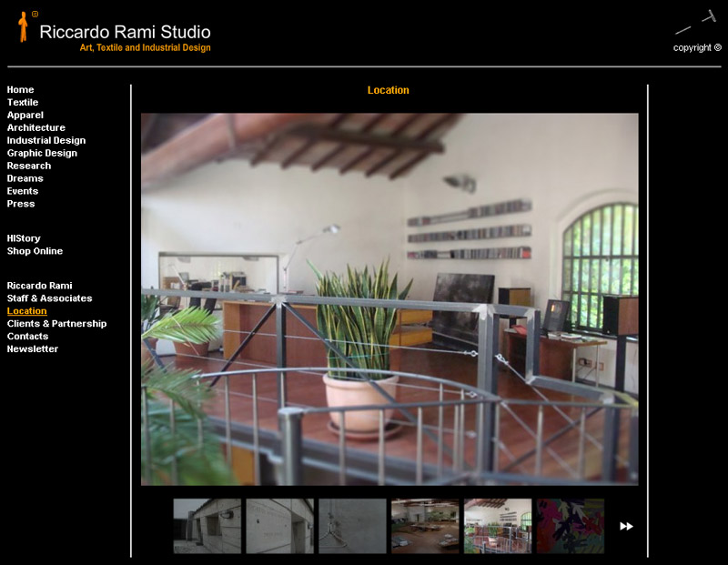Visit Shop Online
Image resolution: width=728 pixels, height=565 pixels.
coord(35,251)
